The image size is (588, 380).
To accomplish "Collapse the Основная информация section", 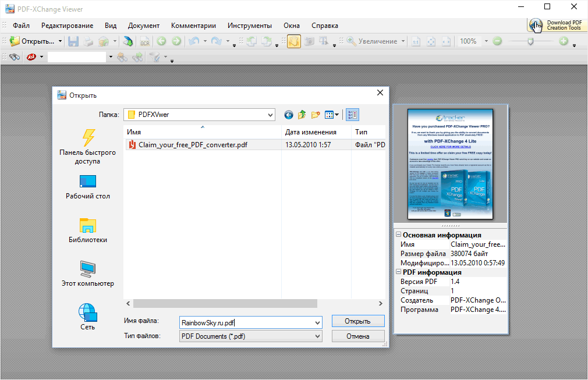I will (x=399, y=235).
